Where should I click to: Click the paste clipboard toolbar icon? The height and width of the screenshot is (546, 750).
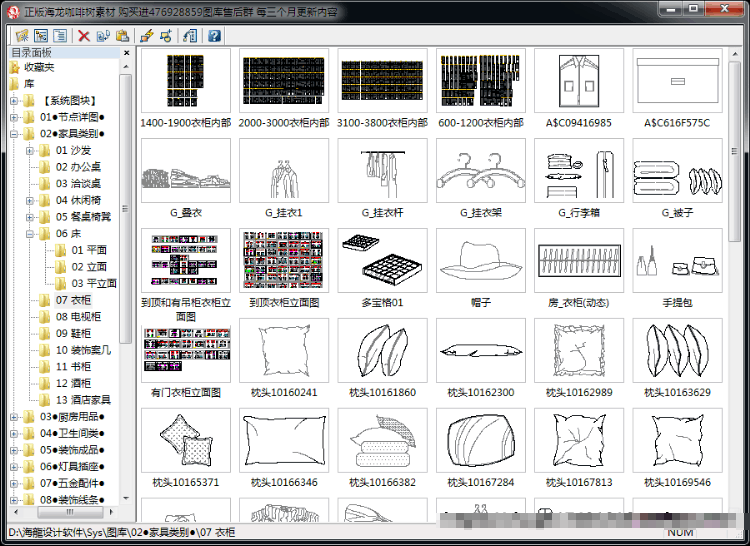click(122, 35)
